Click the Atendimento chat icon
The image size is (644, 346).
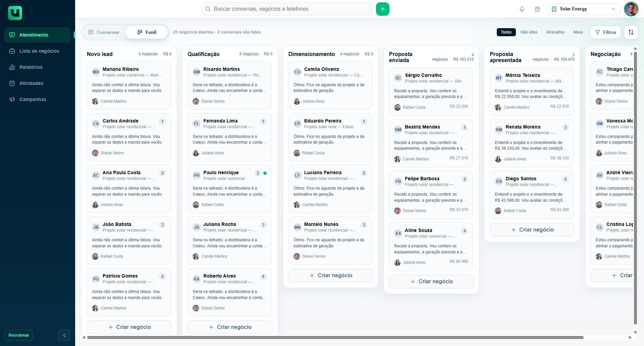pyautogui.click(x=12, y=35)
